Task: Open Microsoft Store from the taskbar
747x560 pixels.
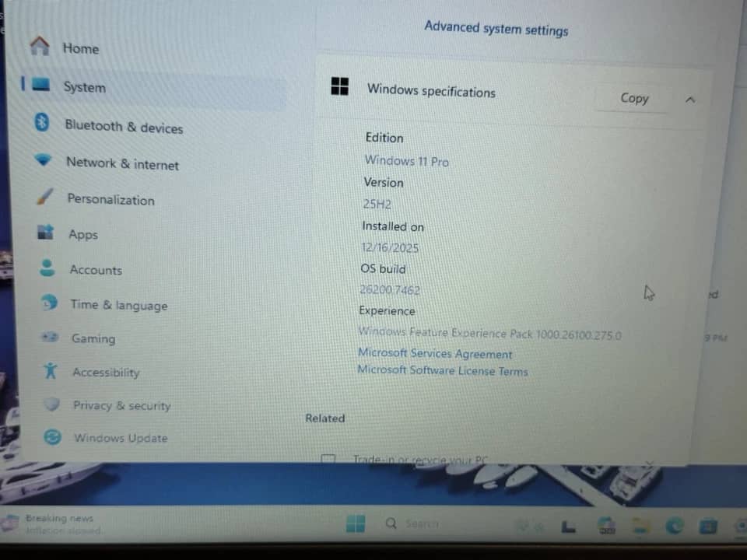Action: [x=708, y=527]
